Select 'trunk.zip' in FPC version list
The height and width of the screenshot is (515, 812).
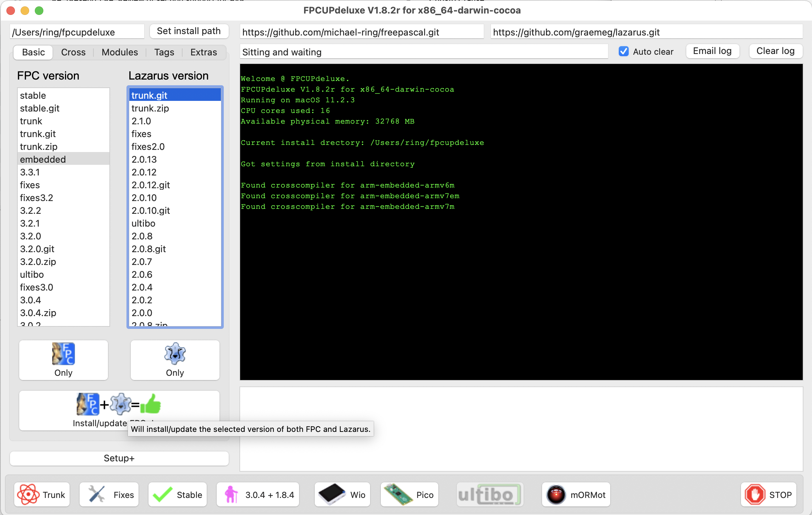coord(64,147)
